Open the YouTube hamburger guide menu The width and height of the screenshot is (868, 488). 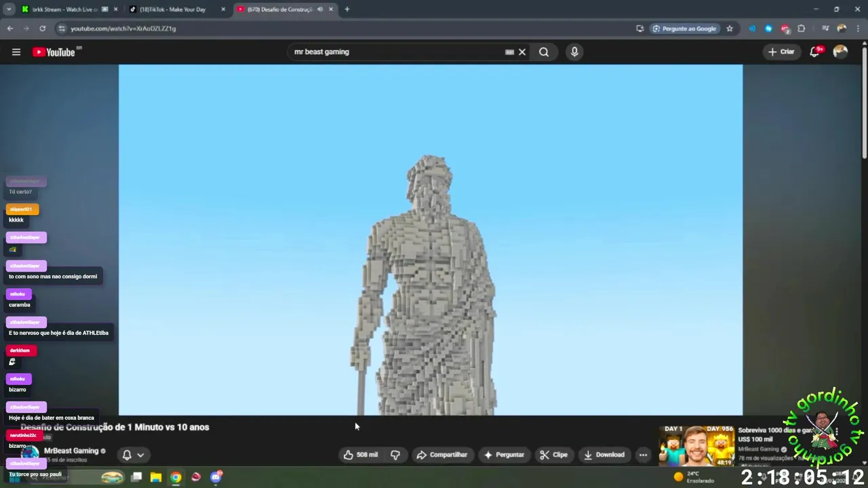[16, 52]
